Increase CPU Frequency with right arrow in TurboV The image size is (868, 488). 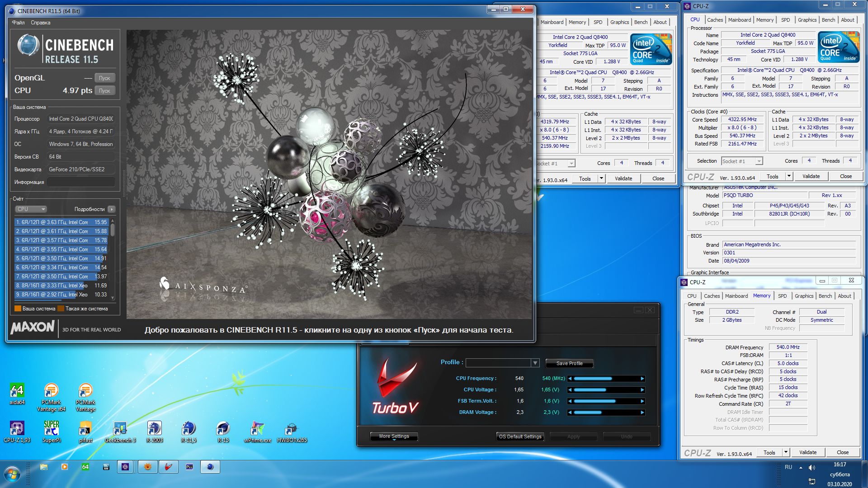[x=642, y=379]
